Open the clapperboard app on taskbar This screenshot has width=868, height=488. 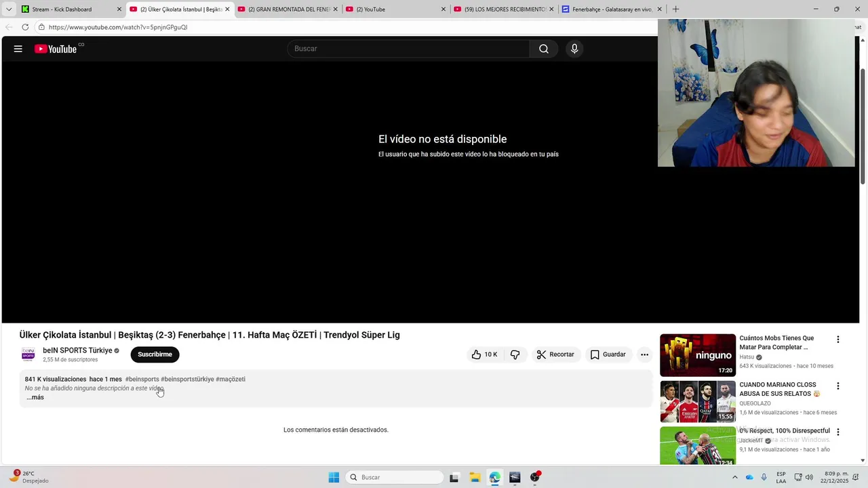click(x=515, y=477)
